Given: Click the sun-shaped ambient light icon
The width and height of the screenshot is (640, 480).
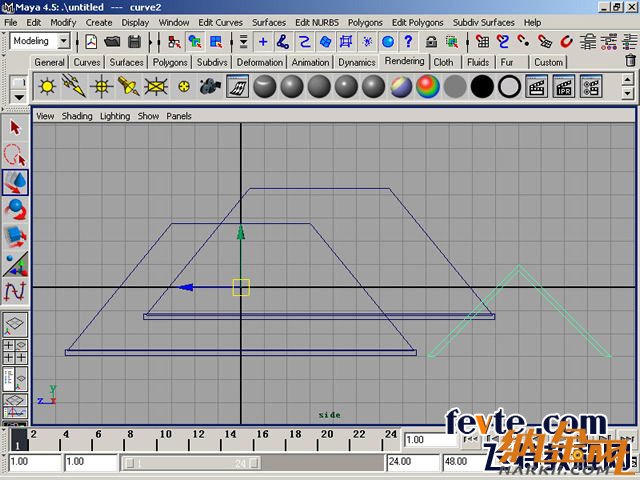Looking at the screenshot, I should click(x=47, y=87).
